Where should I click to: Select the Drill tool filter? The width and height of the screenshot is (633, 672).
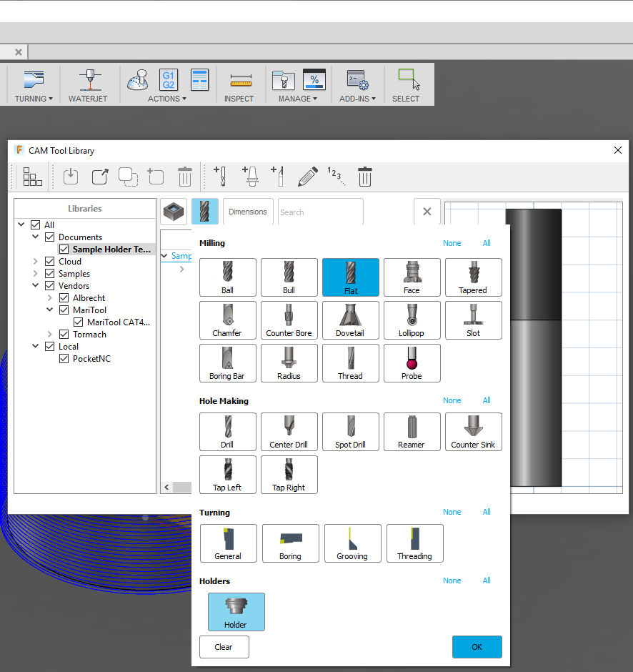pyautogui.click(x=228, y=432)
